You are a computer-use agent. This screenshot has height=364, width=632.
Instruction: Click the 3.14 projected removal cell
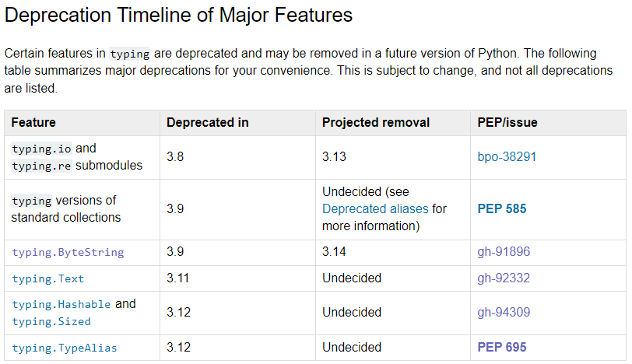tap(334, 252)
